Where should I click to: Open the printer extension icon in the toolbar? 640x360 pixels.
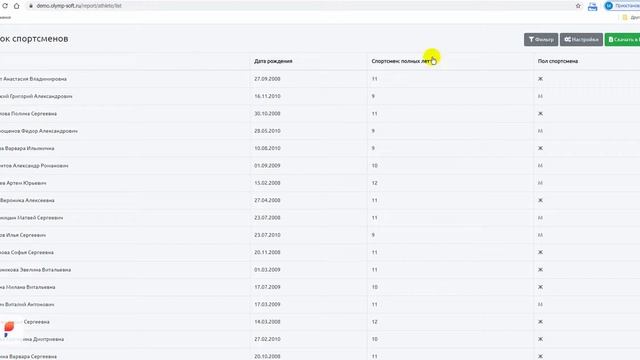[x=592, y=7]
